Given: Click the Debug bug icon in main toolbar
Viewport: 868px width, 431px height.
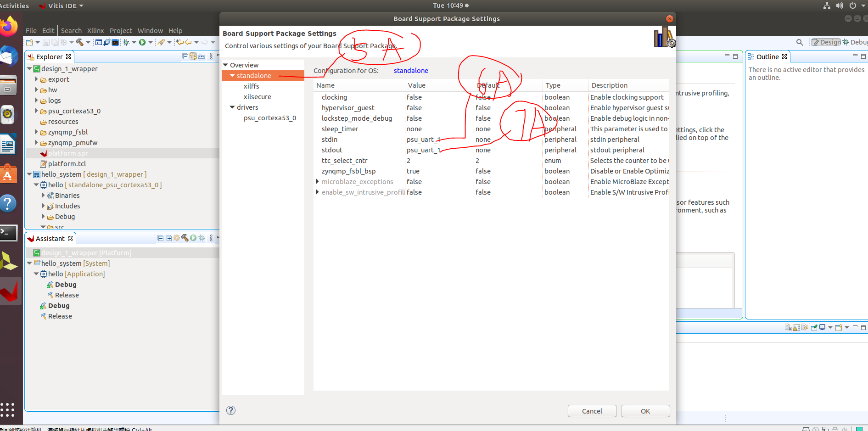Looking at the screenshot, I should pos(126,42).
